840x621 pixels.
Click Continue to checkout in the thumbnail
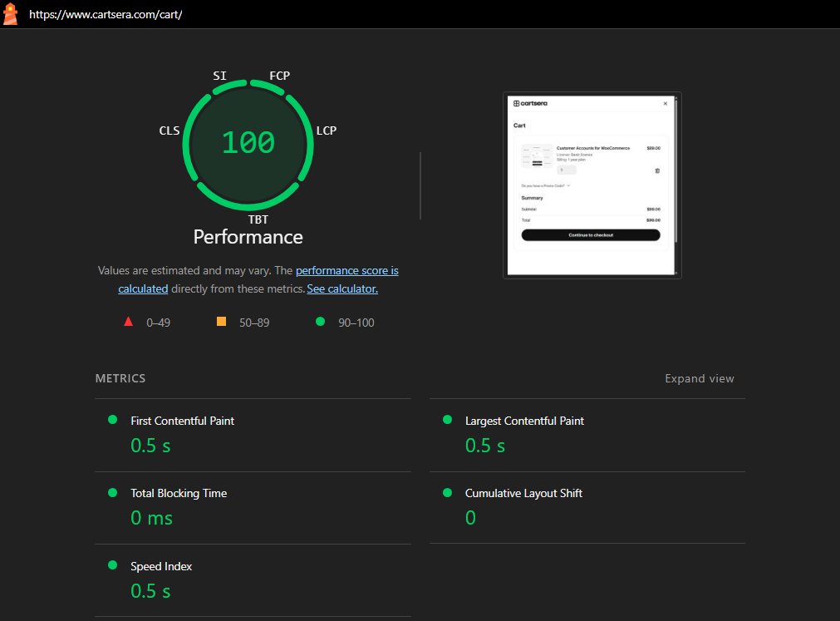(x=591, y=235)
